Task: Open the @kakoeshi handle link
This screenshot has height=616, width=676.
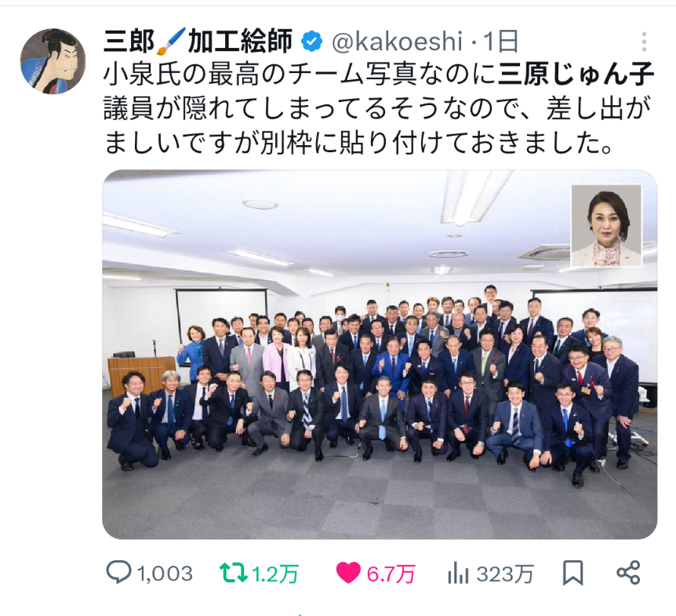Action: pos(397,42)
